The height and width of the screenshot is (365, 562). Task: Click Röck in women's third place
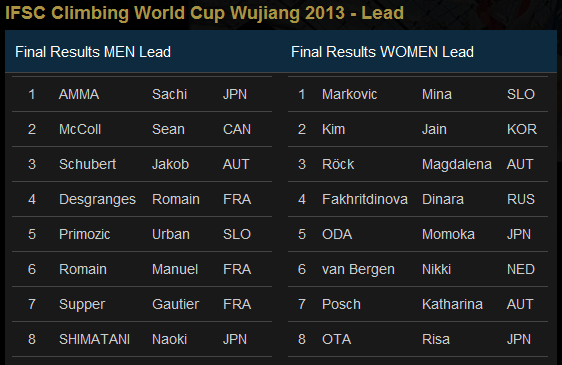click(338, 164)
